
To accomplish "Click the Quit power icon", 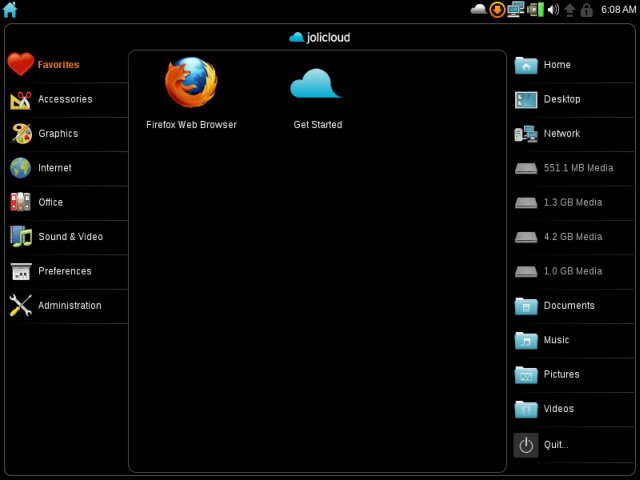I will [x=526, y=445].
